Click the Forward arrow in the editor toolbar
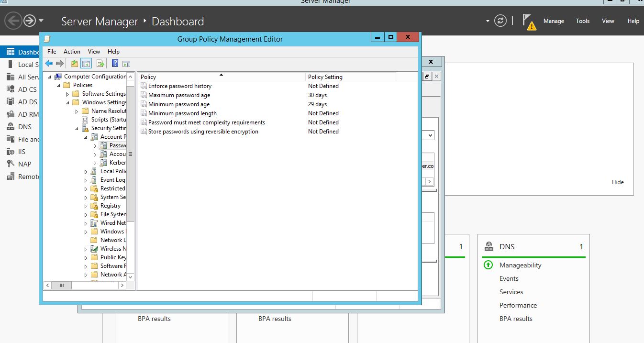 (x=60, y=64)
